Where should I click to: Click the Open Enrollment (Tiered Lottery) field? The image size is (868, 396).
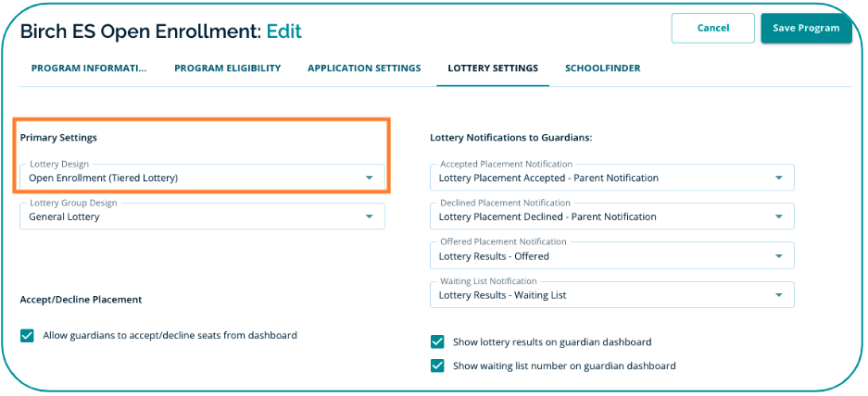coord(185,178)
